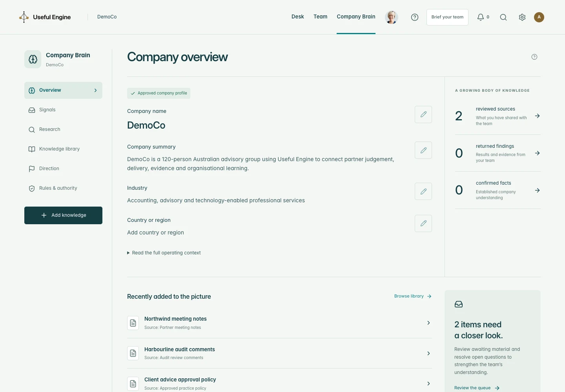Open confirmed facts arrow
The height and width of the screenshot is (392, 565).
(x=538, y=191)
